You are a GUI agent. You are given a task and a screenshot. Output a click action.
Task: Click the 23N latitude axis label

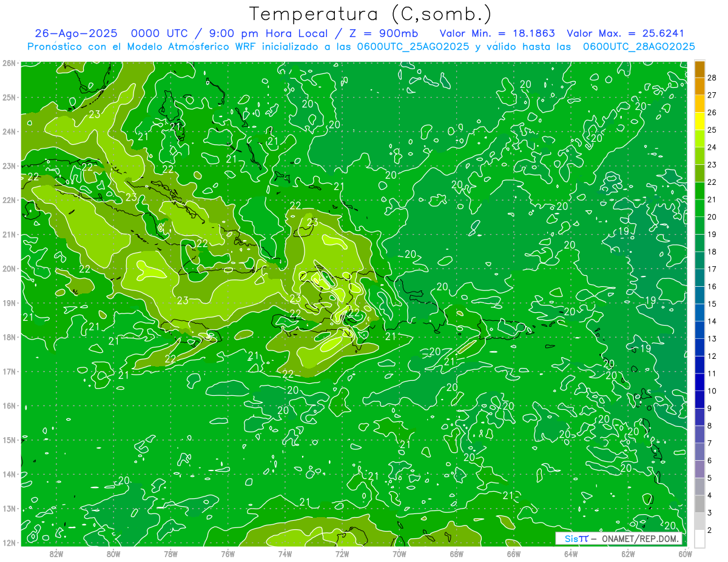point(9,166)
